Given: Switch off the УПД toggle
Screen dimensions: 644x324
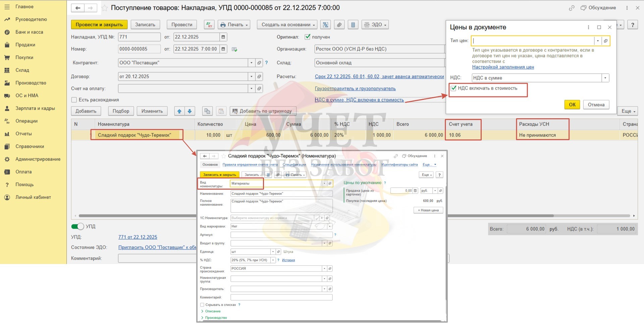Looking at the screenshot, I should pos(77,226).
